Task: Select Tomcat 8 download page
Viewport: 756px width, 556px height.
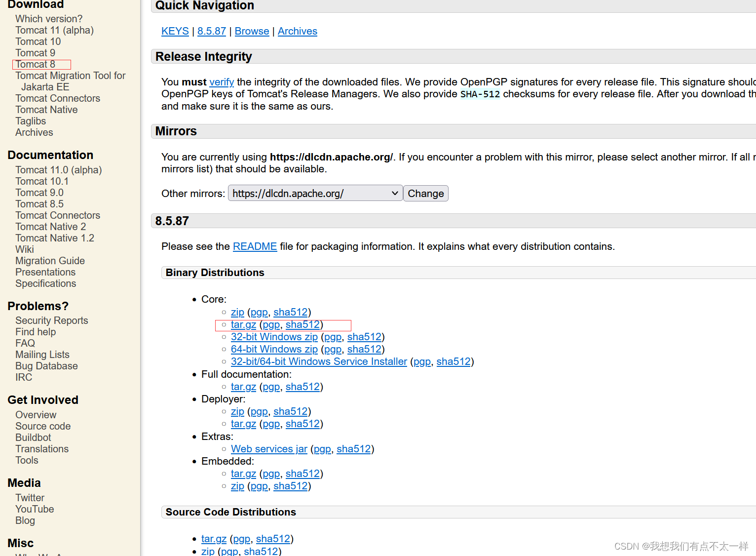Action: click(35, 64)
